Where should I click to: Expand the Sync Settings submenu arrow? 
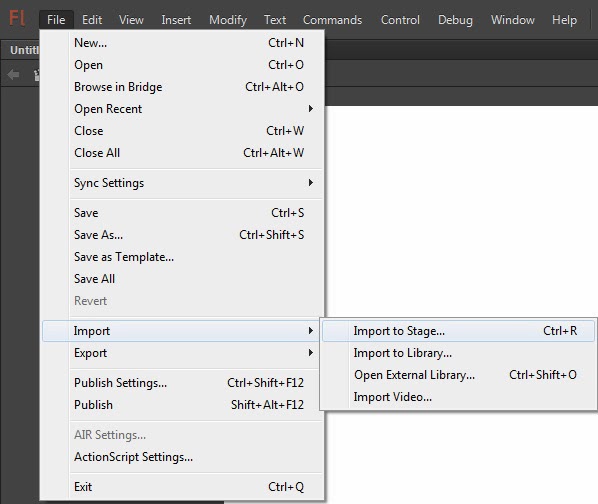pos(311,183)
